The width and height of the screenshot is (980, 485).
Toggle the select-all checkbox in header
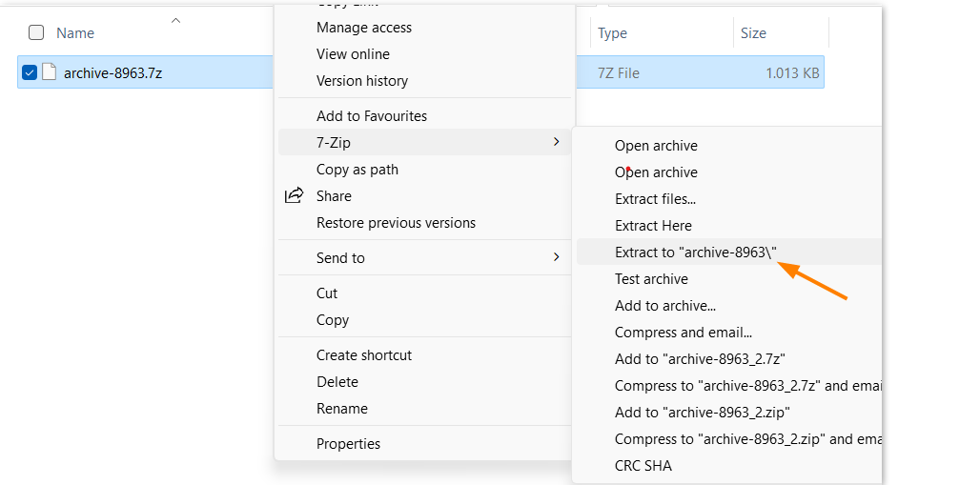coord(36,32)
